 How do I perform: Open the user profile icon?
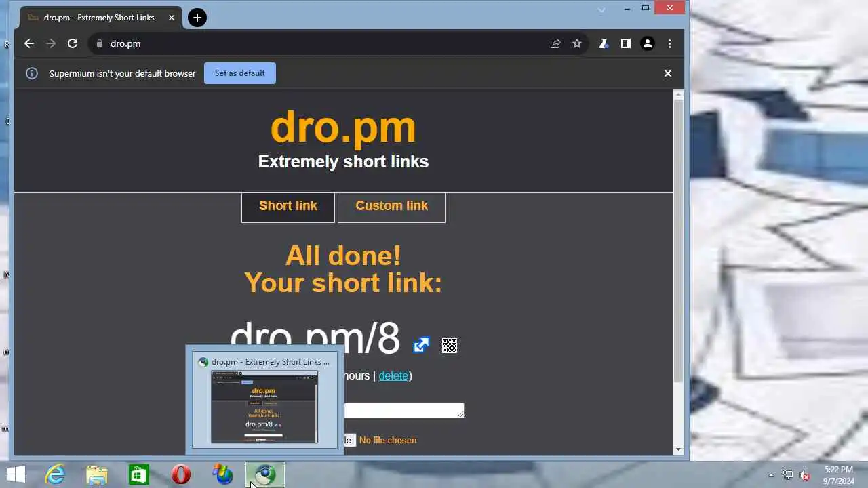648,43
